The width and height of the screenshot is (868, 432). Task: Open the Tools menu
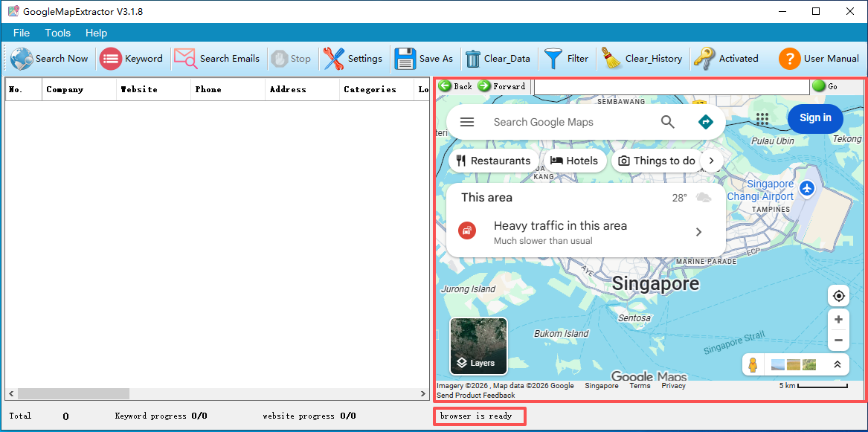tap(57, 33)
